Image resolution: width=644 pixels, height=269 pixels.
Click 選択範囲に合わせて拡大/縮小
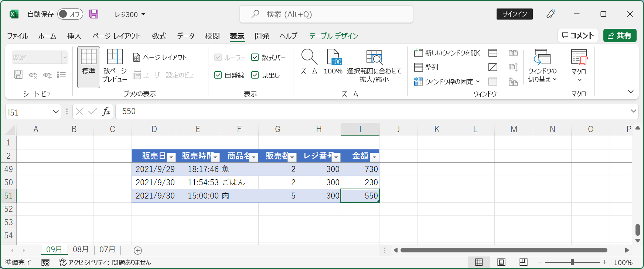[374, 66]
